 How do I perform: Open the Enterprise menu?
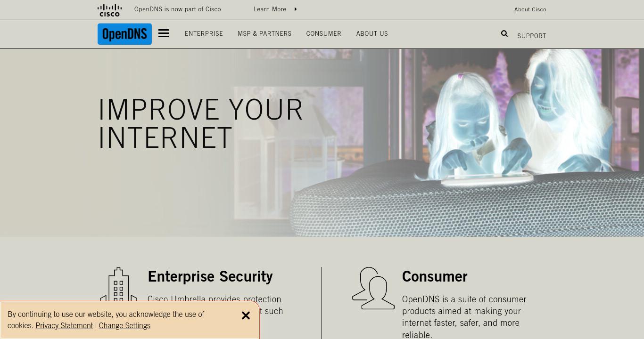tap(204, 33)
